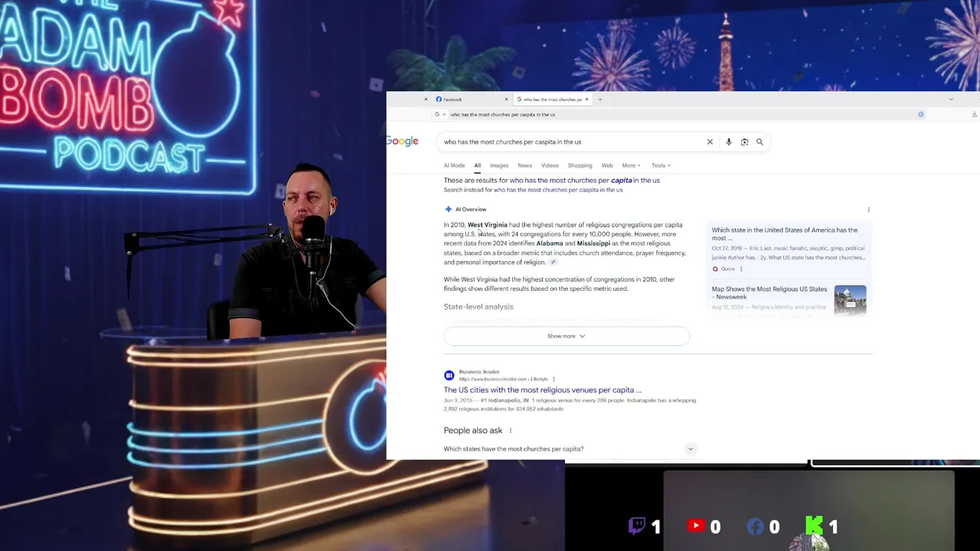Click into the Google search input field
Screen dimensions: 980x551
(x=573, y=142)
